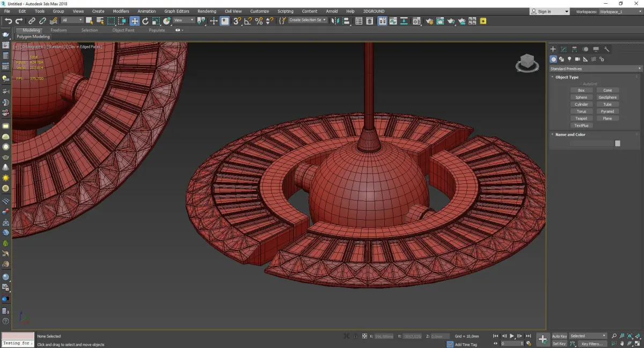This screenshot has width=644, height=348.
Task: Click the Mirror tool icon
Action: (335, 21)
